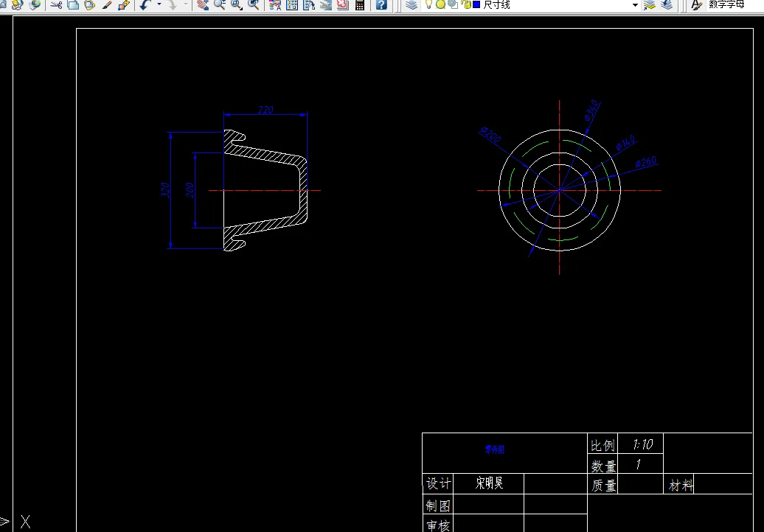Click the UCS X axis icon

click(25, 522)
